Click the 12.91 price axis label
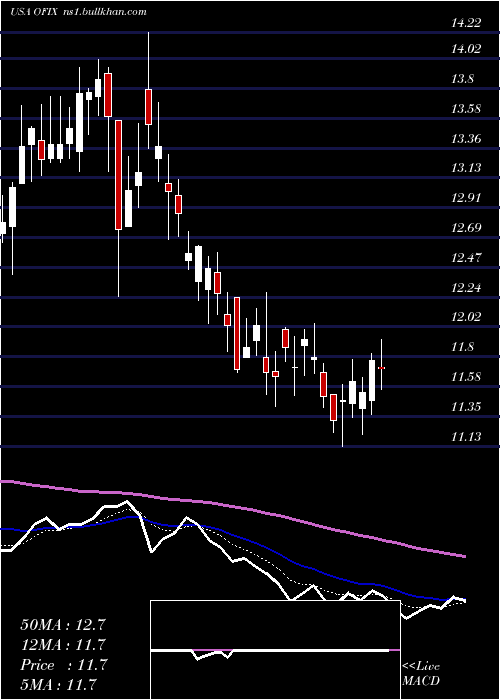This screenshot has width=500, height=700. click(x=466, y=198)
